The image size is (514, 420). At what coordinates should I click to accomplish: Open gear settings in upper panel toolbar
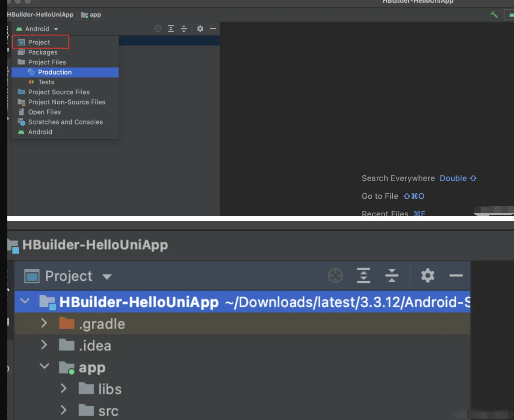pos(200,28)
